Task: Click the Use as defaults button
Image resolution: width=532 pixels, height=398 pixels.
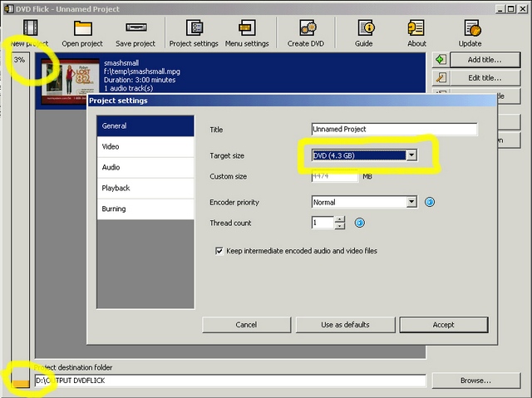Action: pos(346,325)
